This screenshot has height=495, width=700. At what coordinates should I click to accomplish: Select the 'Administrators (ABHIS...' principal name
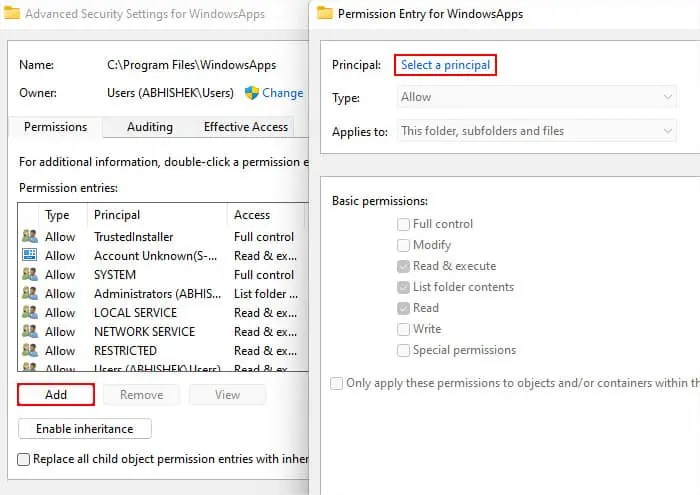157,294
